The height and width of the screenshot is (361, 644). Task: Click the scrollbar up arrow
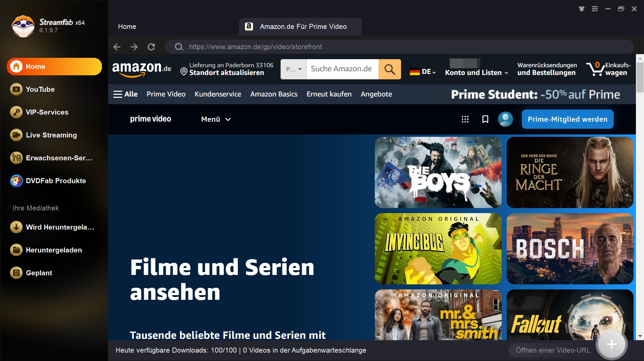640,58
